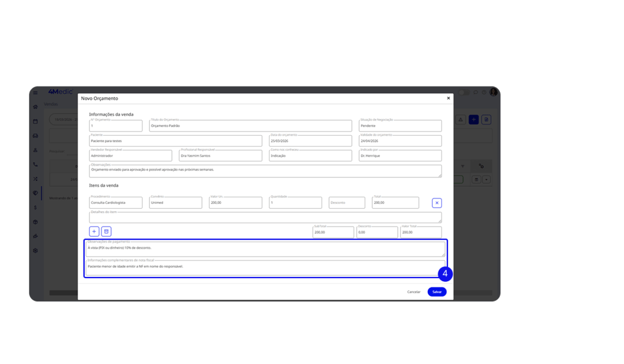Open the Como nos conheceu dropdown
This screenshot has height=364, width=624.
coord(310,156)
